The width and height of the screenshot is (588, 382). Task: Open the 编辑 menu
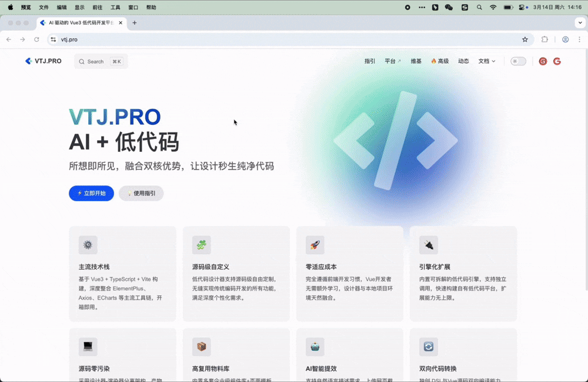tap(62, 7)
